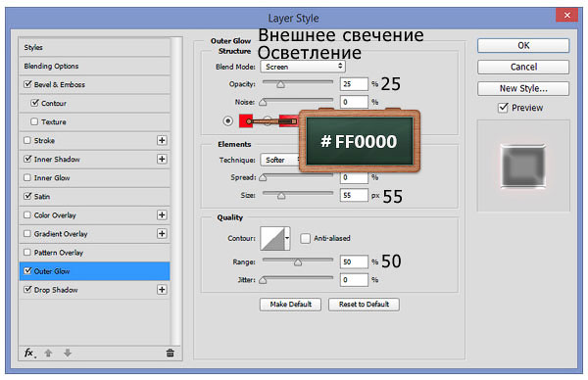
Task: Toggle the Preview checkbox
Action: pyautogui.click(x=503, y=108)
